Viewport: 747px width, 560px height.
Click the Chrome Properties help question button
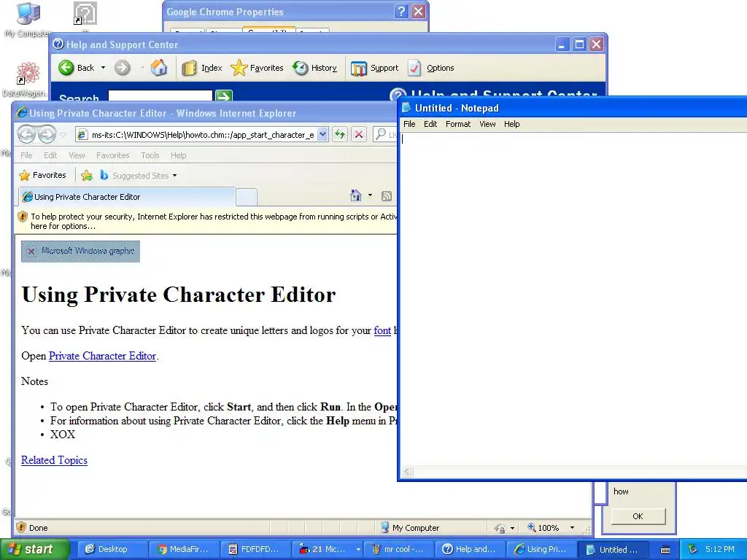coord(401,12)
